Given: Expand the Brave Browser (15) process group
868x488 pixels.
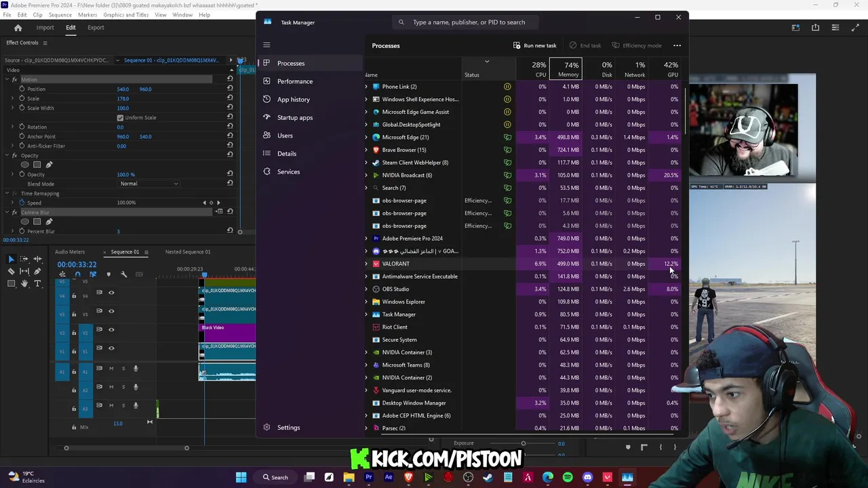Looking at the screenshot, I should click(x=366, y=150).
